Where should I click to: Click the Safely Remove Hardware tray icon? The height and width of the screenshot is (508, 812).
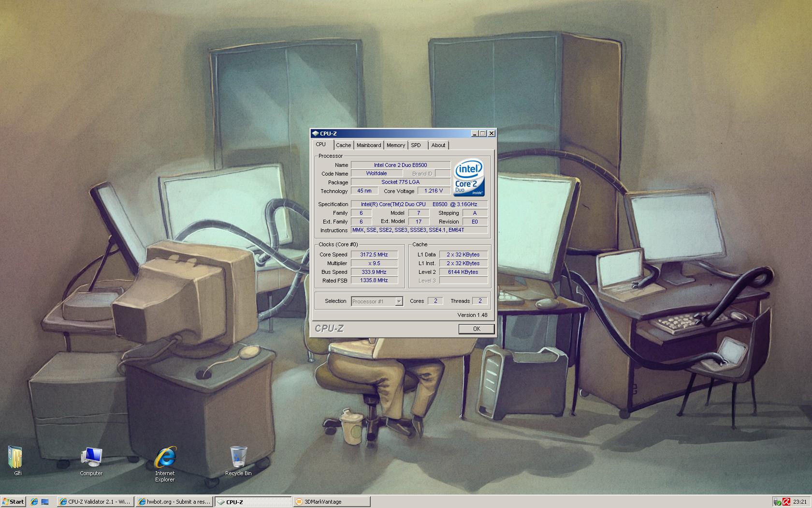click(777, 502)
